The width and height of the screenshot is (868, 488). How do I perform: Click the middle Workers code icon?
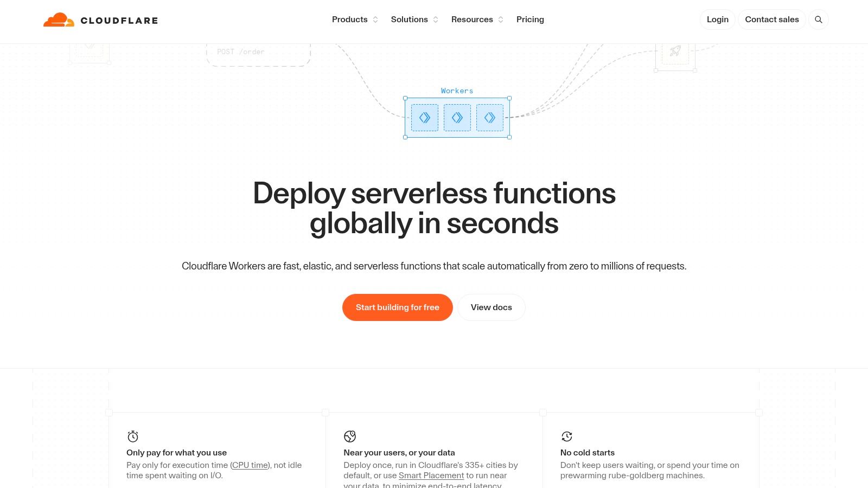[457, 118]
